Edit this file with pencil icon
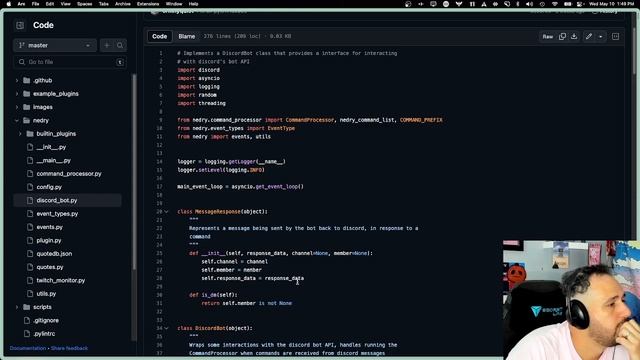Screen dimensions: 640x360 coord(589,36)
